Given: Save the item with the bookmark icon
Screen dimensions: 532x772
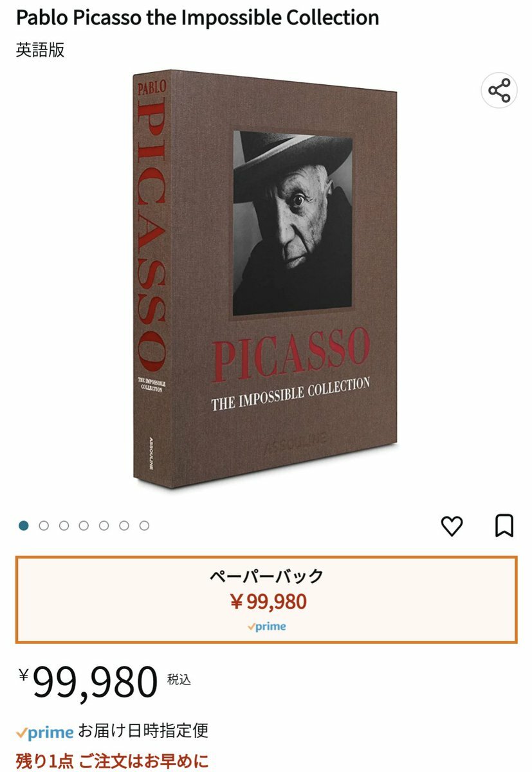Looking at the screenshot, I should [504, 526].
